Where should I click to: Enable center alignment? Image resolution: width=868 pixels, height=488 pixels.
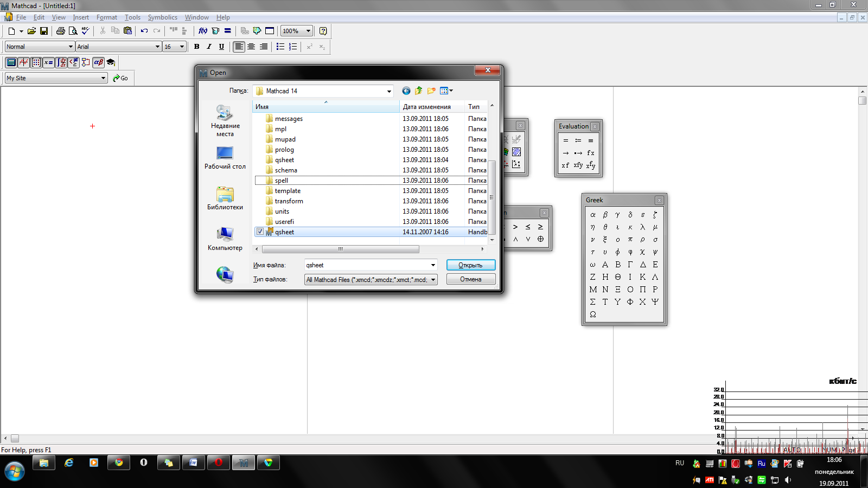(251, 47)
